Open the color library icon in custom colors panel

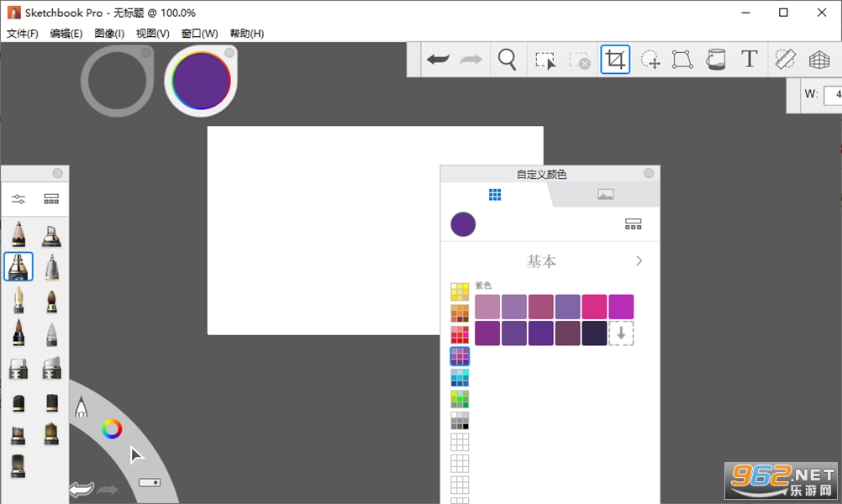point(633,223)
